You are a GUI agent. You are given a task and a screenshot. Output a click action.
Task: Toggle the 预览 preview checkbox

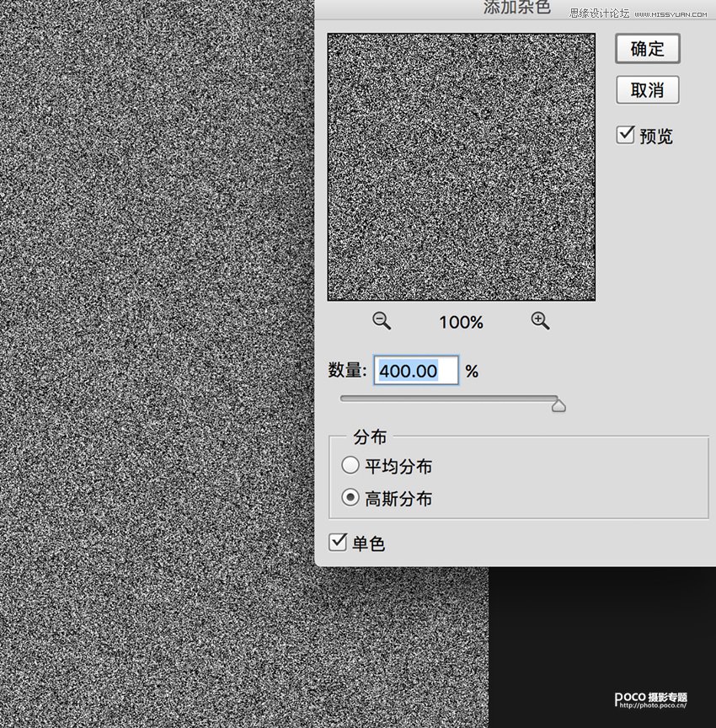[x=625, y=135]
